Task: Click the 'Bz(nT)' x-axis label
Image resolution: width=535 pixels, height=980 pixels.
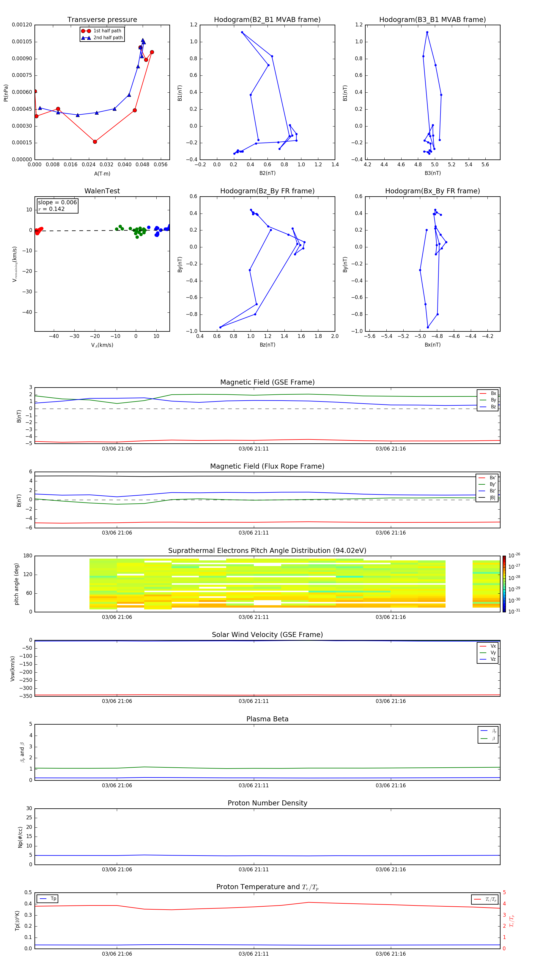Action: 267,345
